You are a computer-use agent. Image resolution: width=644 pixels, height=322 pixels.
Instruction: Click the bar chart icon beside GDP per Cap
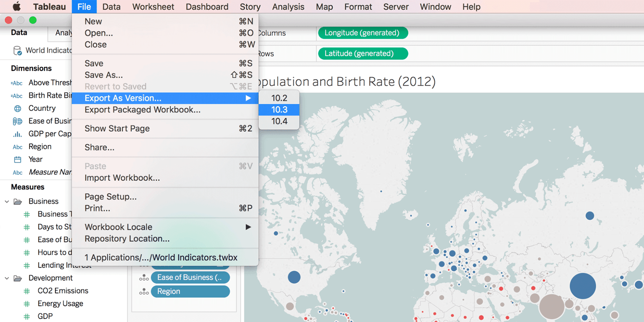[x=18, y=134]
